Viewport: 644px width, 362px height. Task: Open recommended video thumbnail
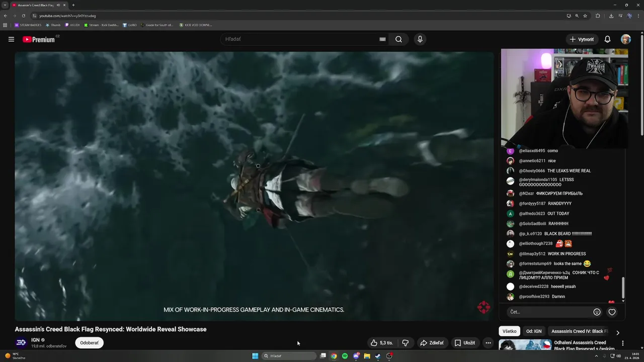click(x=525, y=345)
